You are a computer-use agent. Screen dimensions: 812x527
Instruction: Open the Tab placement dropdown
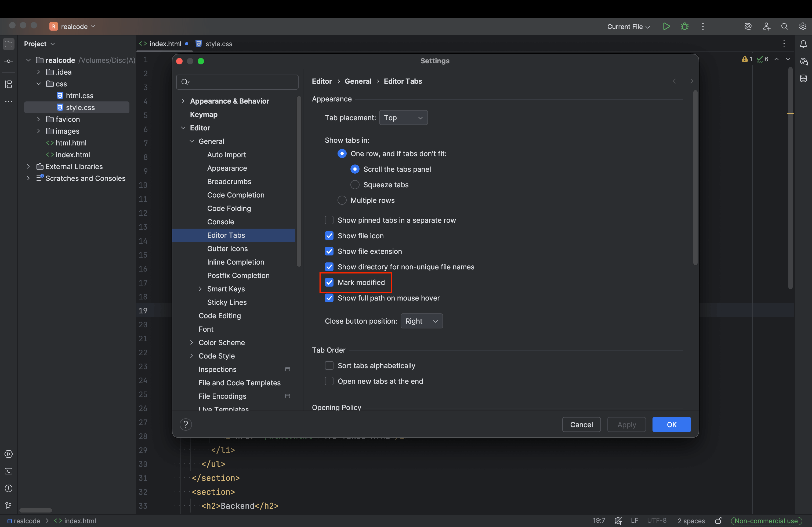403,118
